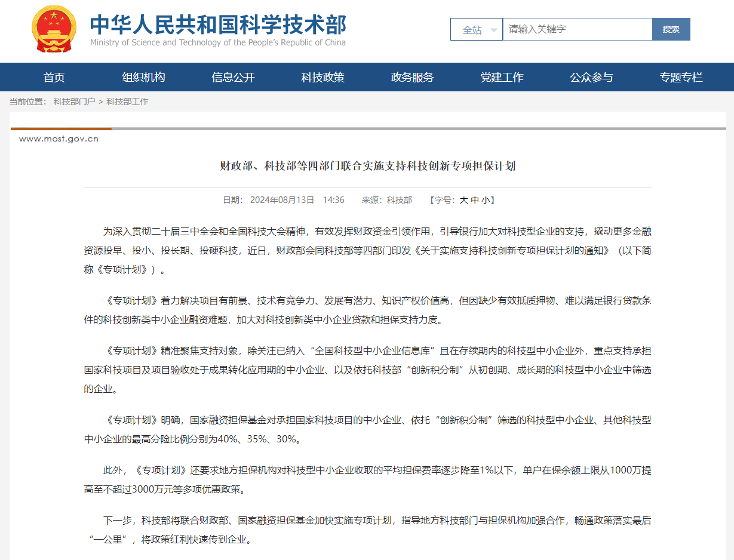734x560 pixels.
Task: Click the Ministry of Science and Technology English subtitle
Action: click(x=218, y=43)
